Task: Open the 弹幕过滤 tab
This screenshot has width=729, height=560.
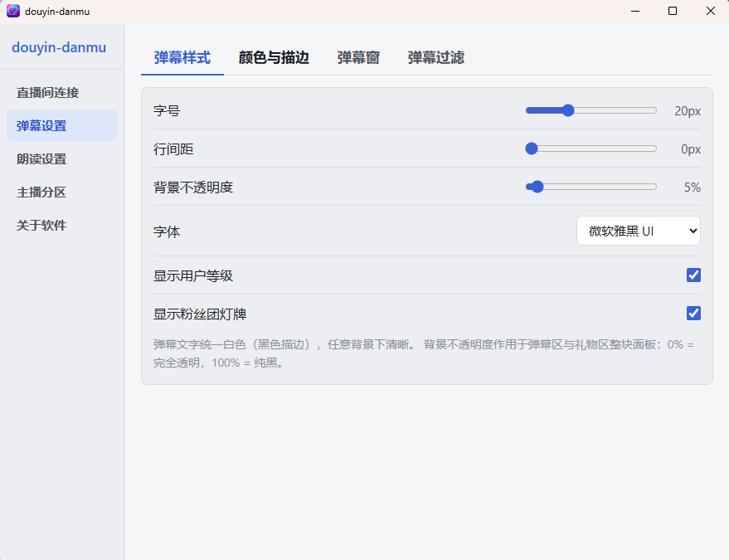Action: point(435,58)
